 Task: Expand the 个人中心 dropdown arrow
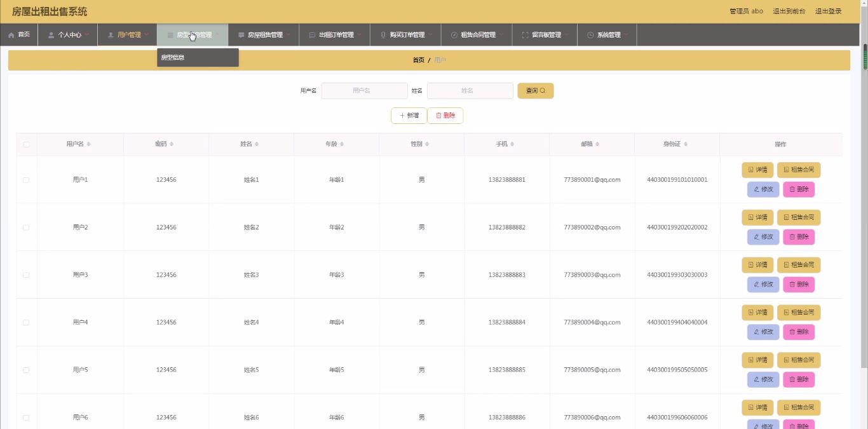point(87,35)
